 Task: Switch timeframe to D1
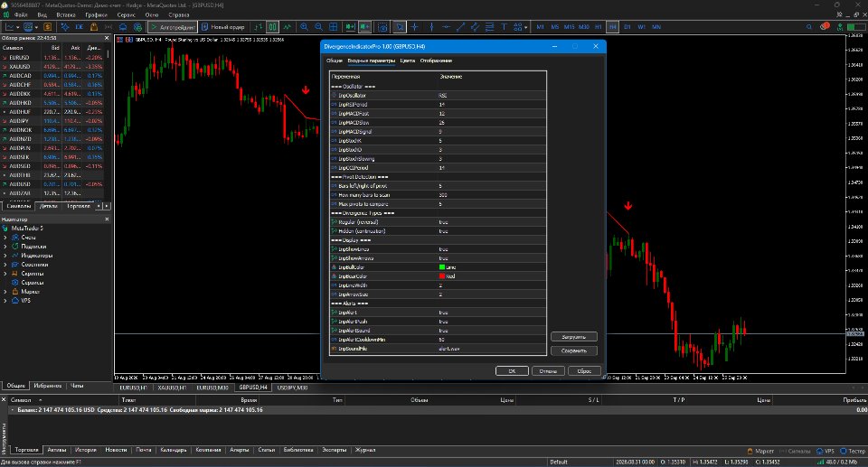pyautogui.click(x=627, y=26)
